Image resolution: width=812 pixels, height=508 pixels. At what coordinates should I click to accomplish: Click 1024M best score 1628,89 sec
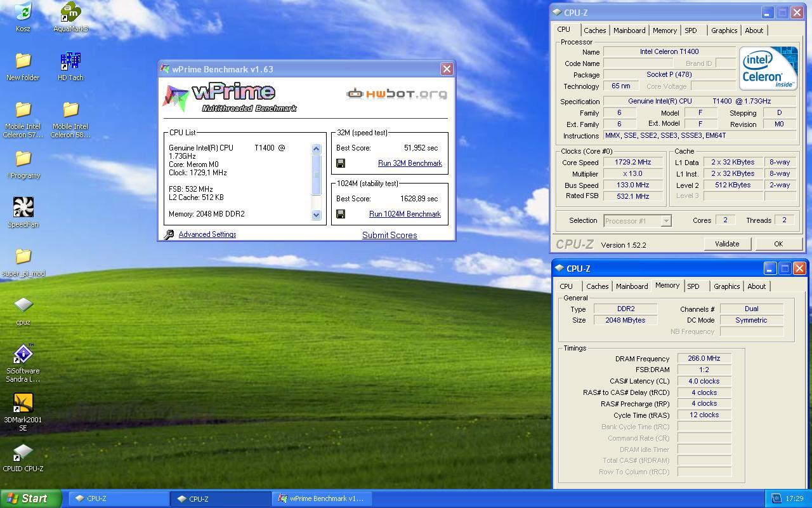point(419,199)
